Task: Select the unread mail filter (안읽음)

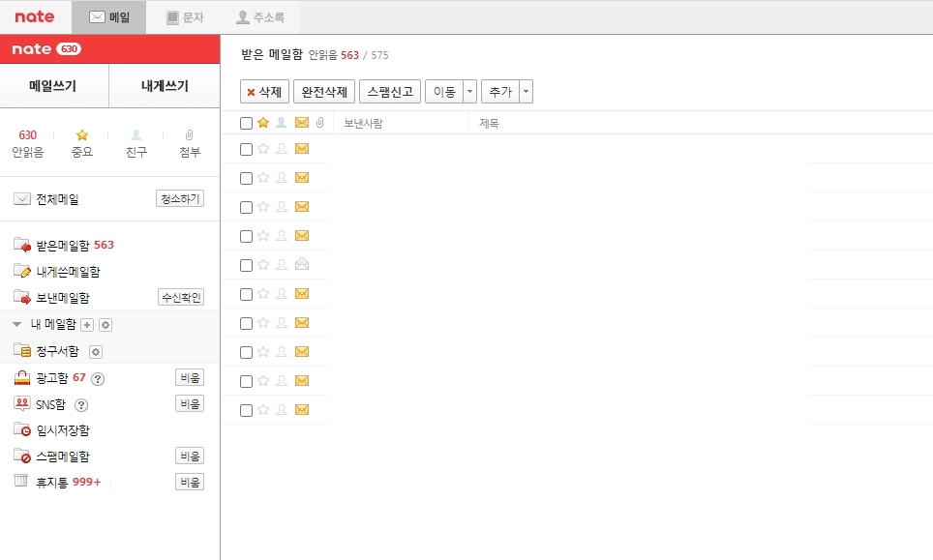Action: pyautogui.click(x=28, y=142)
